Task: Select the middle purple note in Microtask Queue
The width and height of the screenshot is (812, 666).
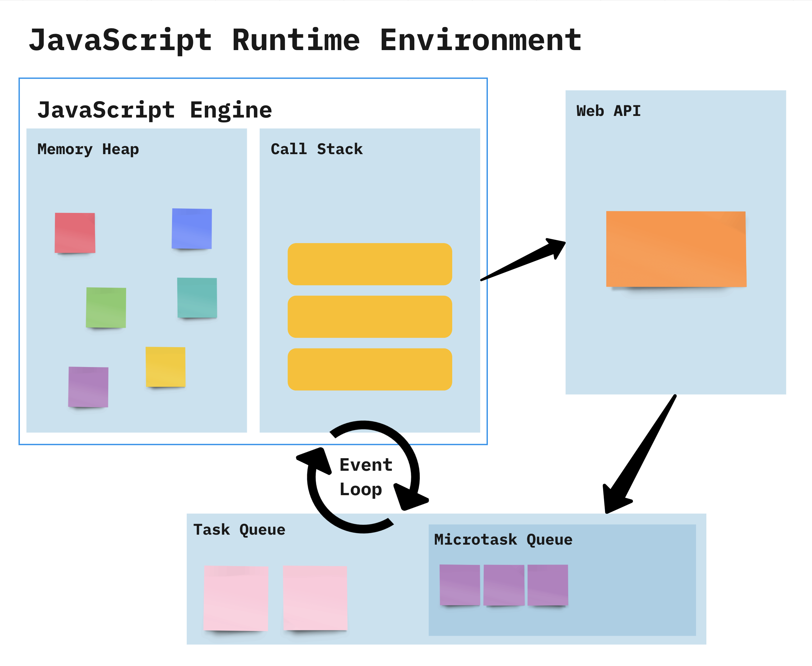Action: (x=504, y=585)
